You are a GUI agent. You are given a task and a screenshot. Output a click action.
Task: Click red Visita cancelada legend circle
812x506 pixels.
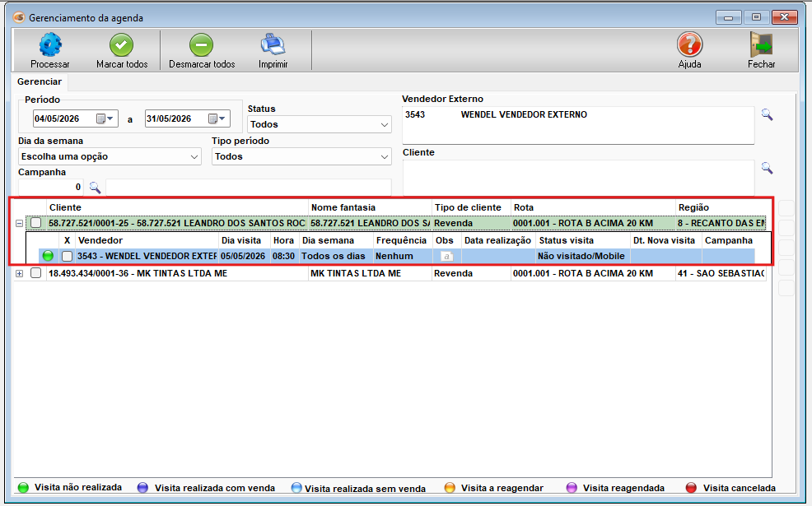(691, 487)
